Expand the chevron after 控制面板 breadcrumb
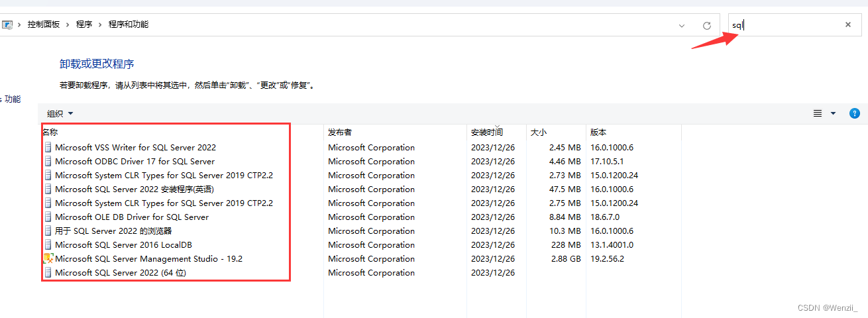This screenshot has width=868, height=318. pos(68,25)
